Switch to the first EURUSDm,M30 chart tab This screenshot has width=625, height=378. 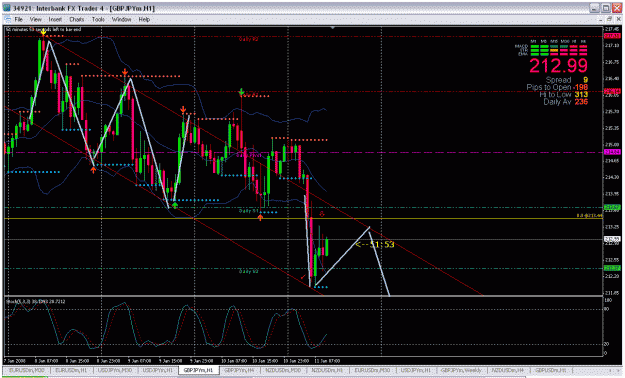(27, 370)
